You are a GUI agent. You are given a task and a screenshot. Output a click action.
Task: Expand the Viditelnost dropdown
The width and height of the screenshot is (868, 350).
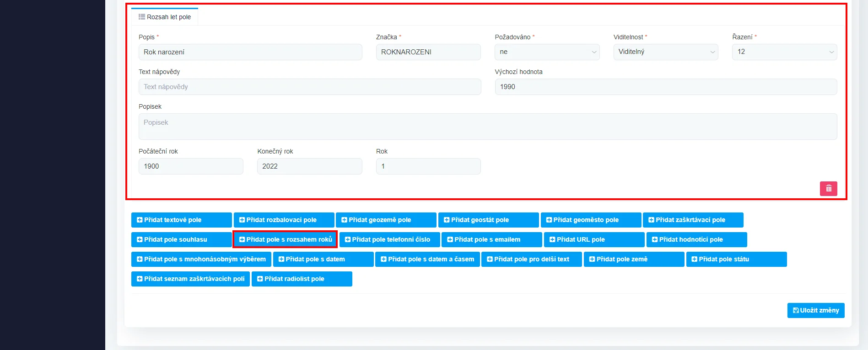point(665,52)
